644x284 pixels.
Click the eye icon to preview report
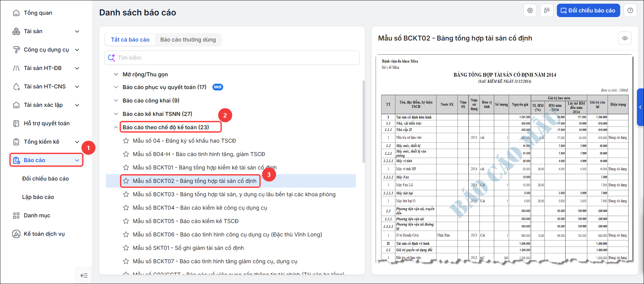[x=625, y=38]
